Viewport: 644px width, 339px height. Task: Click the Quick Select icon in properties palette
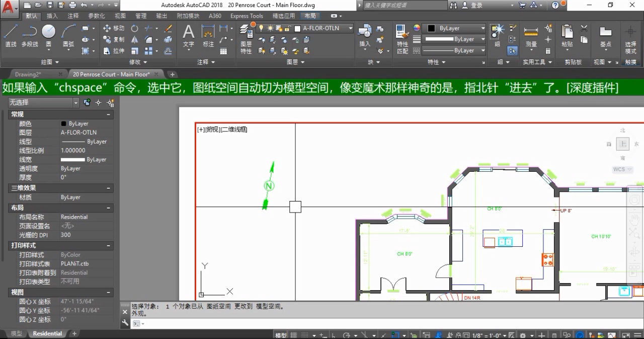click(110, 102)
